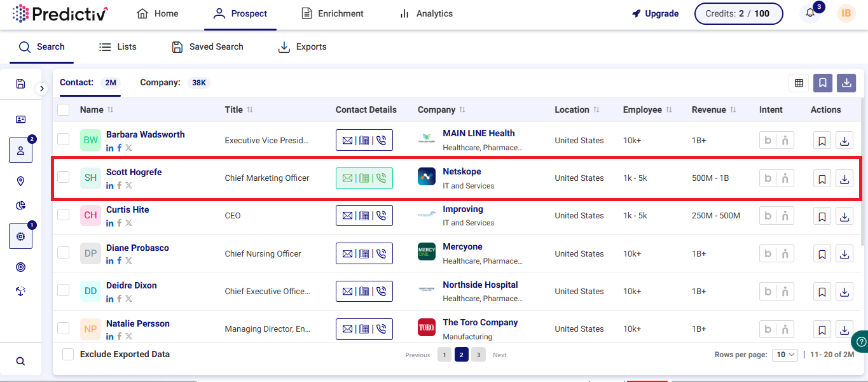
Task: Go to page 1 of results
Action: coord(444,355)
